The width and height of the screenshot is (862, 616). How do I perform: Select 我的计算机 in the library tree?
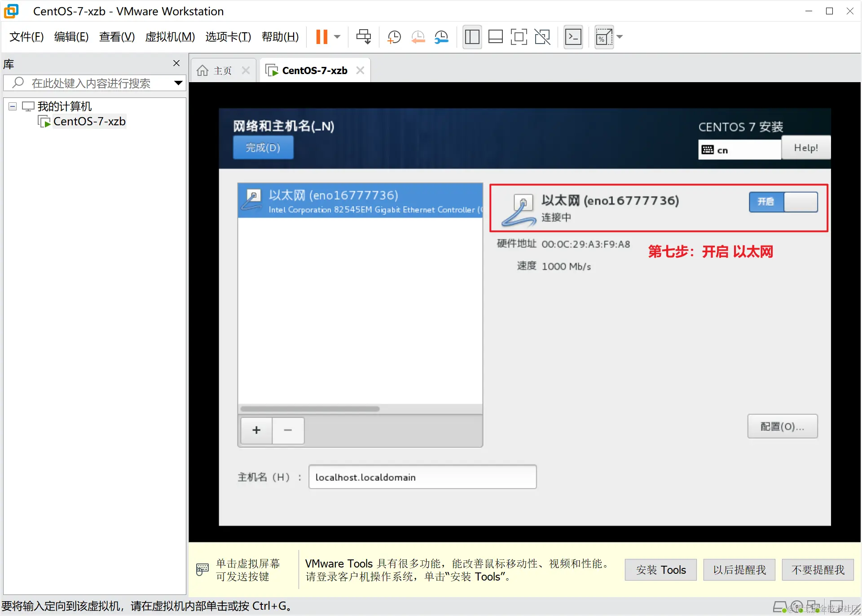pos(64,106)
